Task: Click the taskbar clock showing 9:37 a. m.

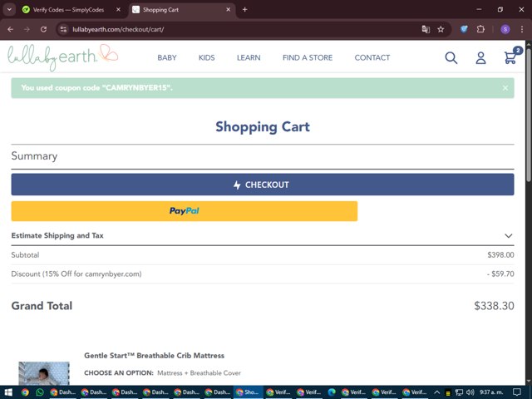Action: (x=491, y=392)
